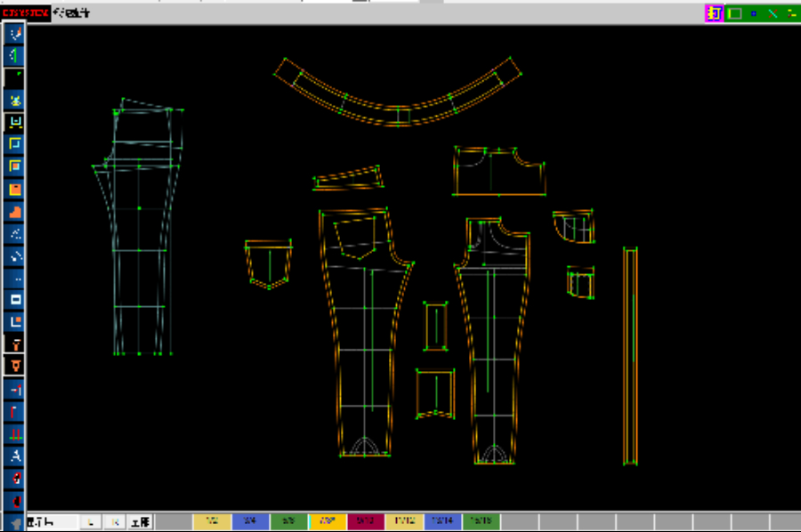801x532 pixels.
Task: Toggle the diagonal line display icon top-right
Action: 773,13
